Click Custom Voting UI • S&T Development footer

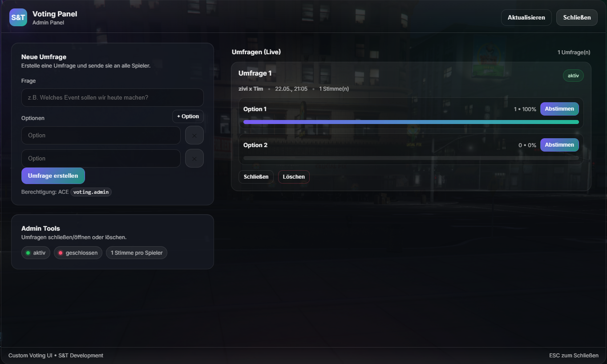56,356
